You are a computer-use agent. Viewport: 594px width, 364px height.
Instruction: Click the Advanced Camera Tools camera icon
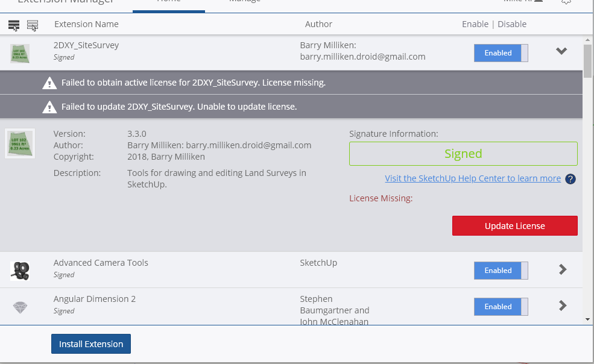tap(20, 271)
